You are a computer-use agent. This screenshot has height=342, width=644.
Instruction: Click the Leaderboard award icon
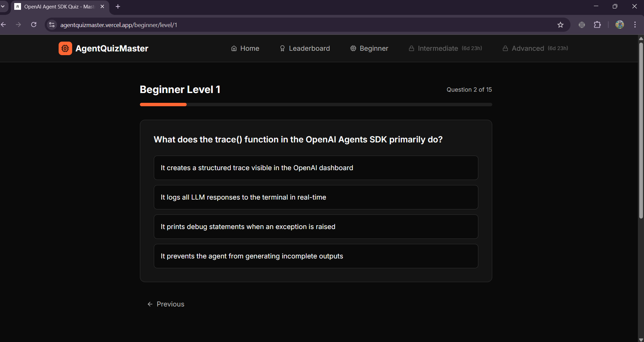[283, 48]
